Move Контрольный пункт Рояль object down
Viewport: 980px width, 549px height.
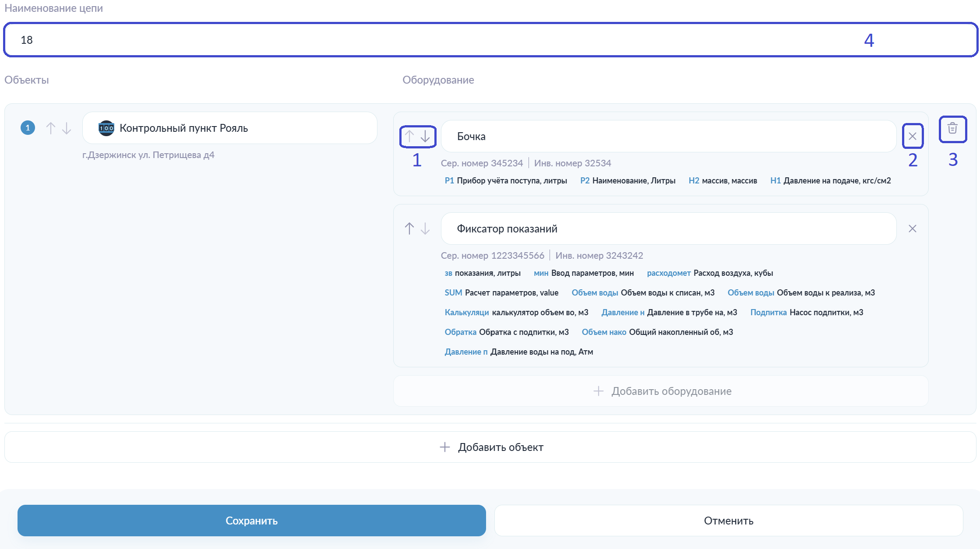tap(67, 128)
